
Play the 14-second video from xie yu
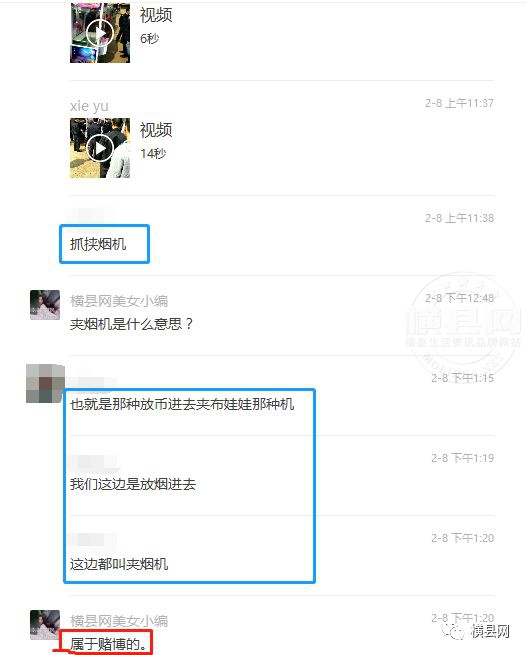(100, 148)
